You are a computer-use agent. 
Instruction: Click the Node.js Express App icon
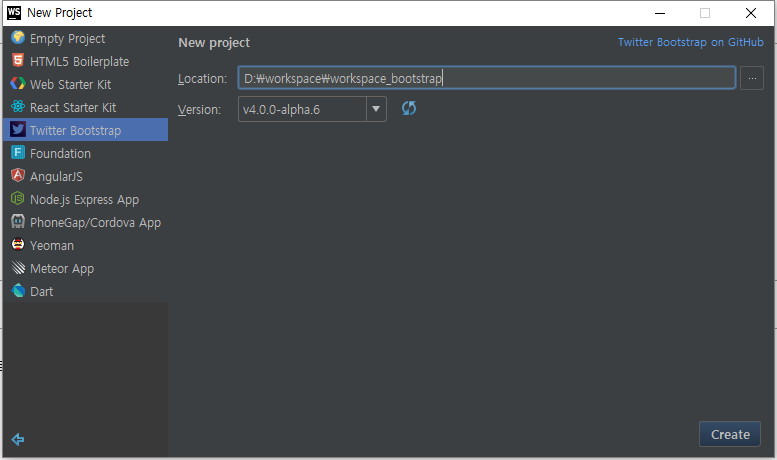(x=18, y=198)
